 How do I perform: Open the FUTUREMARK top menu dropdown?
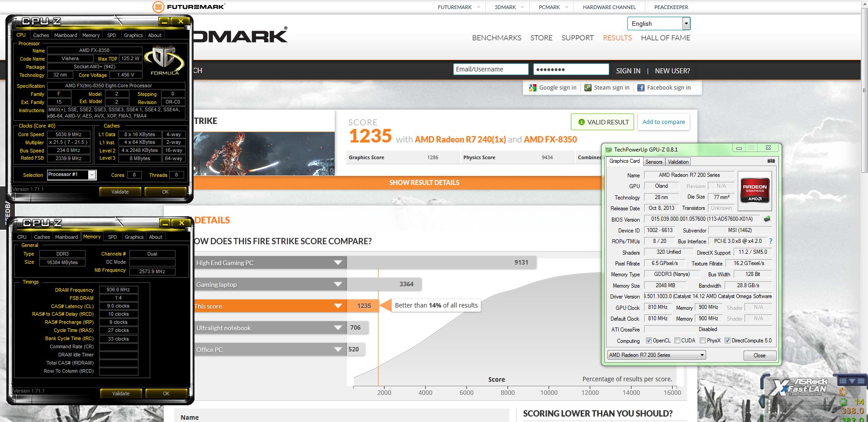(479, 7)
